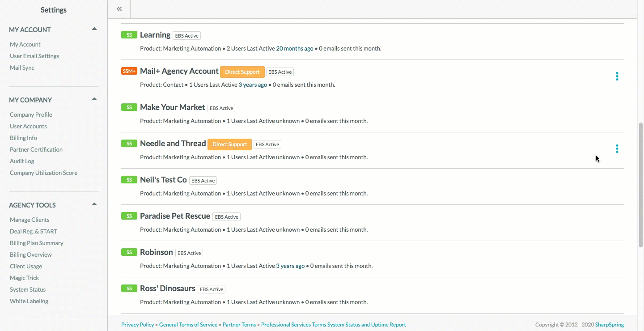The height and width of the screenshot is (331, 644).
Task: Collapse the AGENCY TOOLS section
Action: tap(94, 204)
